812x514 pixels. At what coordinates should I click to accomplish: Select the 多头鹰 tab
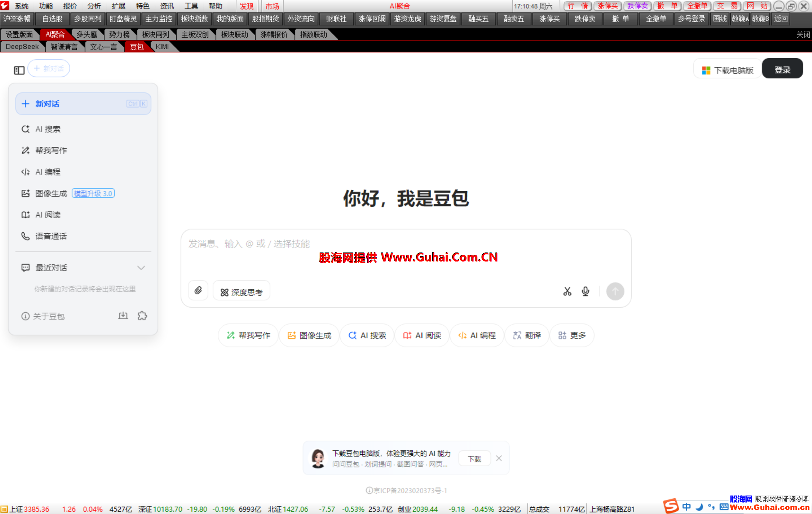click(x=87, y=35)
